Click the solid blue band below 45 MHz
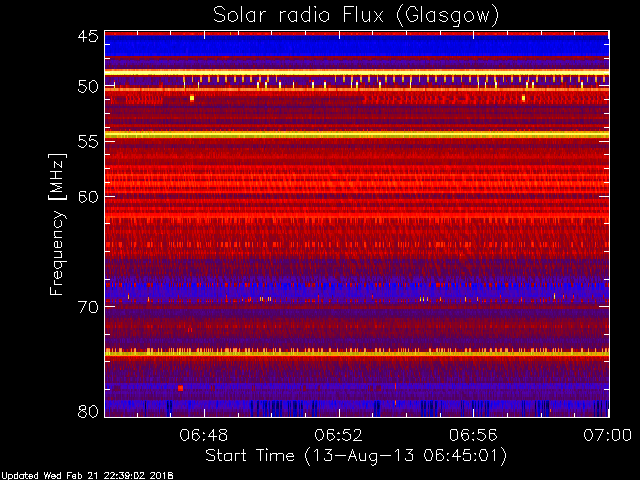 (357, 46)
